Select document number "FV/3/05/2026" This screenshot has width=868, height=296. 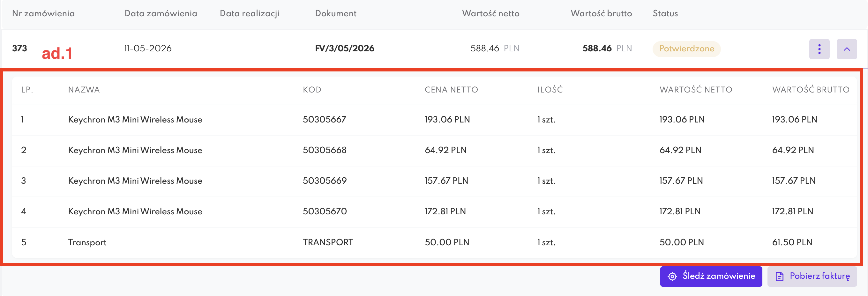click(x=344, y=48)
